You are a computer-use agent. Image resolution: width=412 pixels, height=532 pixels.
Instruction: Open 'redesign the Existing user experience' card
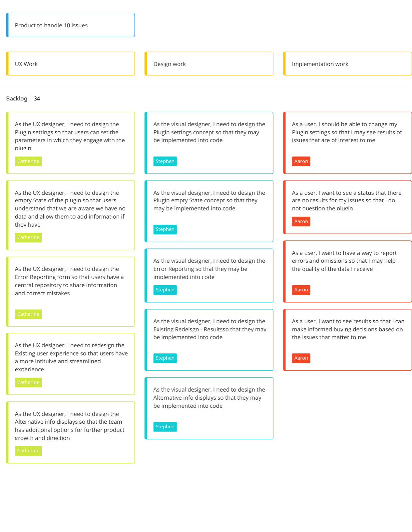point(71,364)
